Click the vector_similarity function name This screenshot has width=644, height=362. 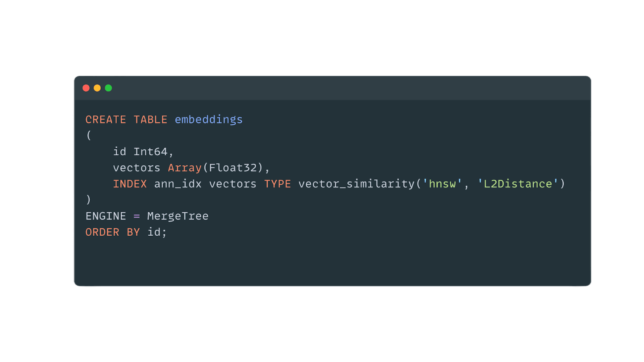coord(356,184)
